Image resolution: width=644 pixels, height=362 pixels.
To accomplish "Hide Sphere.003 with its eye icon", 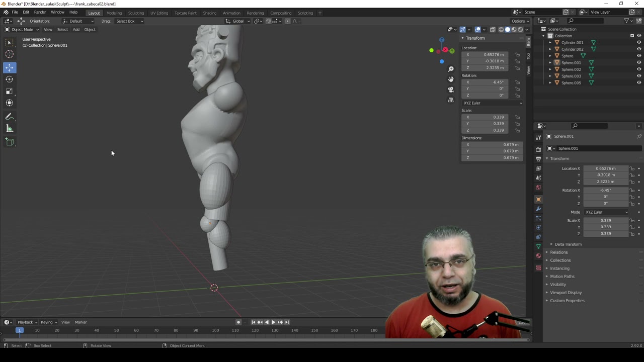I will 639,76.
